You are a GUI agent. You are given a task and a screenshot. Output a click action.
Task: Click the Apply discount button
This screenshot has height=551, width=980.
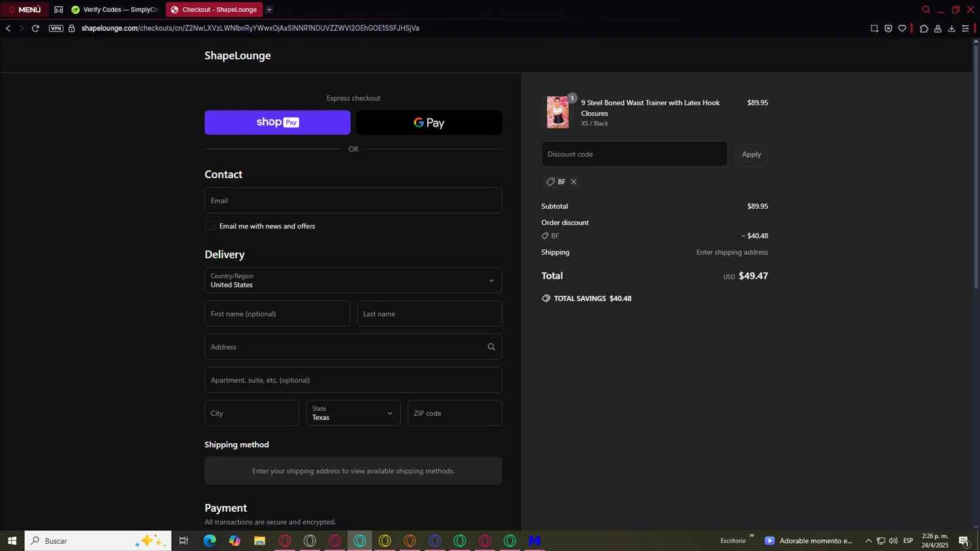click(751, 154)
